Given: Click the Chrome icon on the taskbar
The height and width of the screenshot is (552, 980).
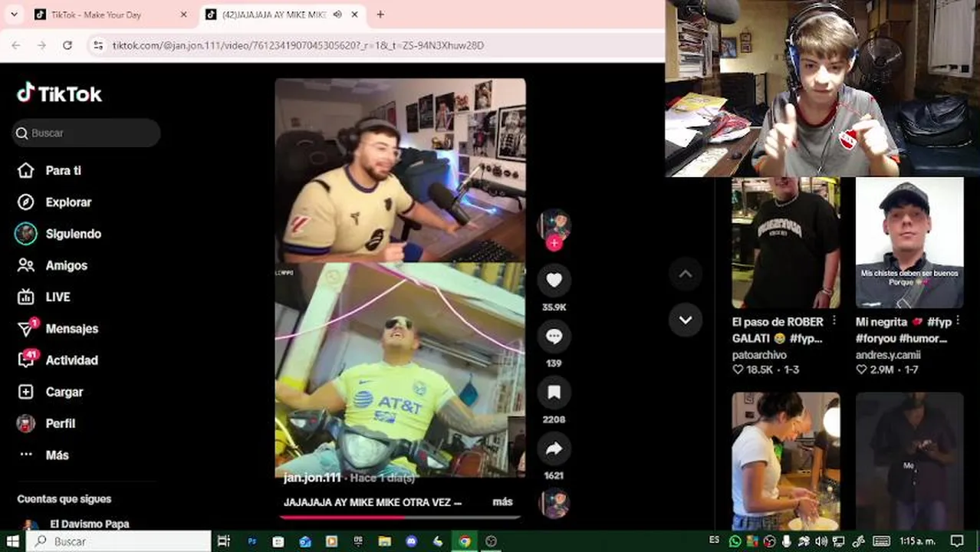Looking at the screenshot, I should pos(465,541).
